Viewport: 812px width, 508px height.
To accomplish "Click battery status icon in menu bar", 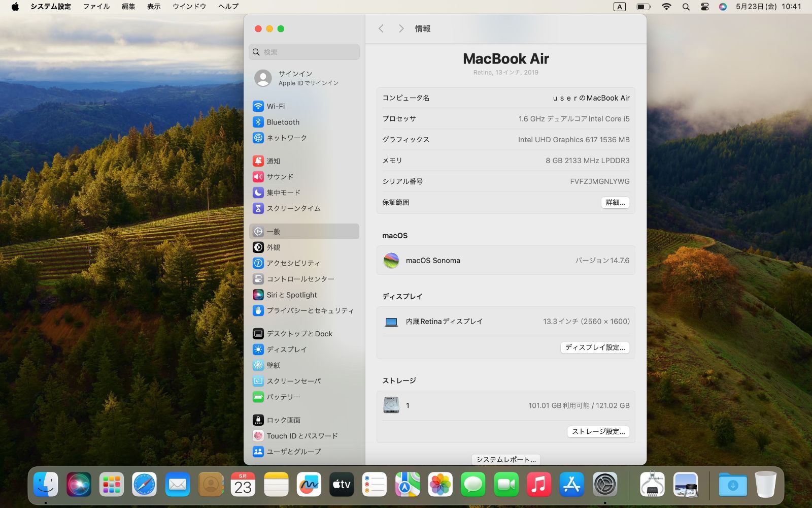I will pos(644,7).
